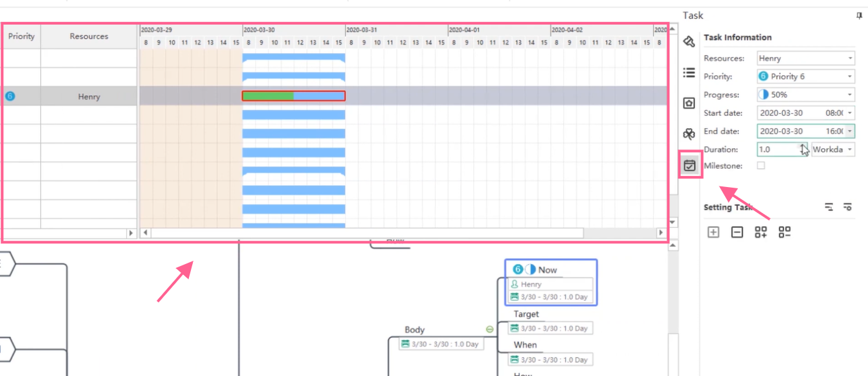Click the remove task minus icon

coord(737,232)
